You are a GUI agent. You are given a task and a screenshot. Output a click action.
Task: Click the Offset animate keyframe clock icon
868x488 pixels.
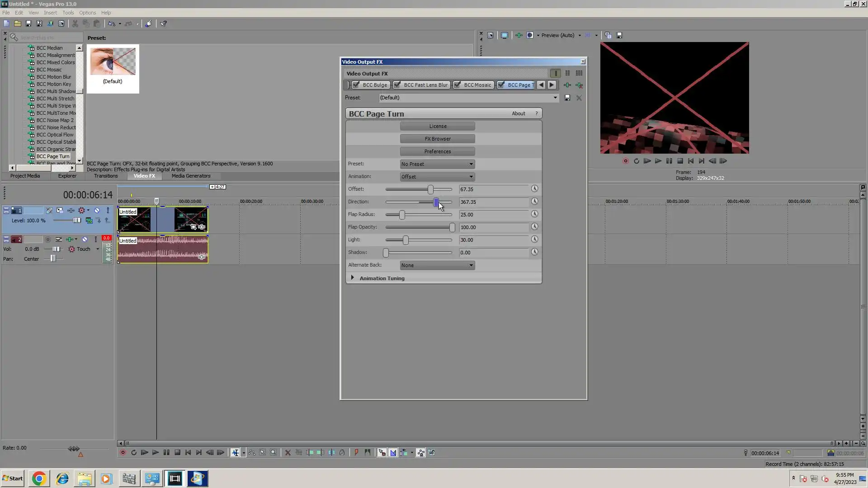534,189
